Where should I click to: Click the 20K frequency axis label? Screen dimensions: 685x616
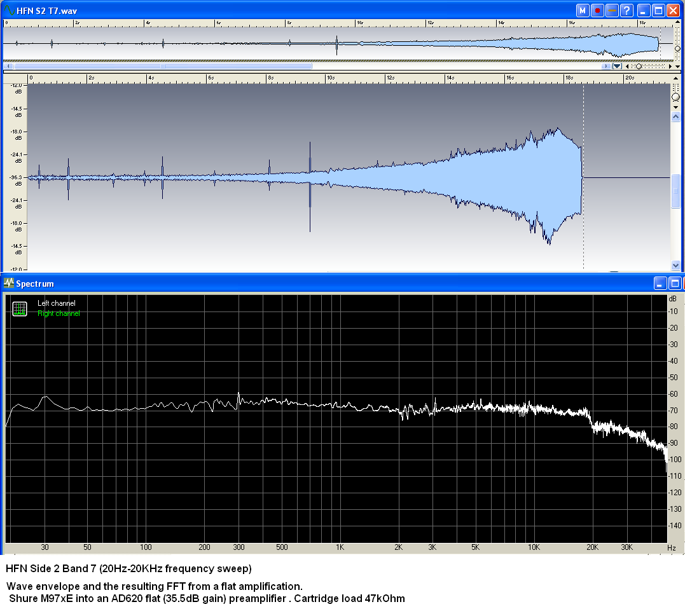tap(592, 547)
